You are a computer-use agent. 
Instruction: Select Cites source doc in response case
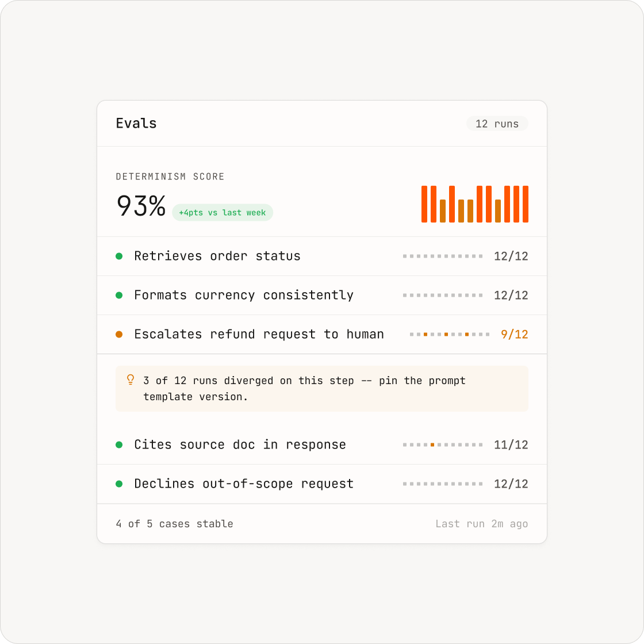322,445
